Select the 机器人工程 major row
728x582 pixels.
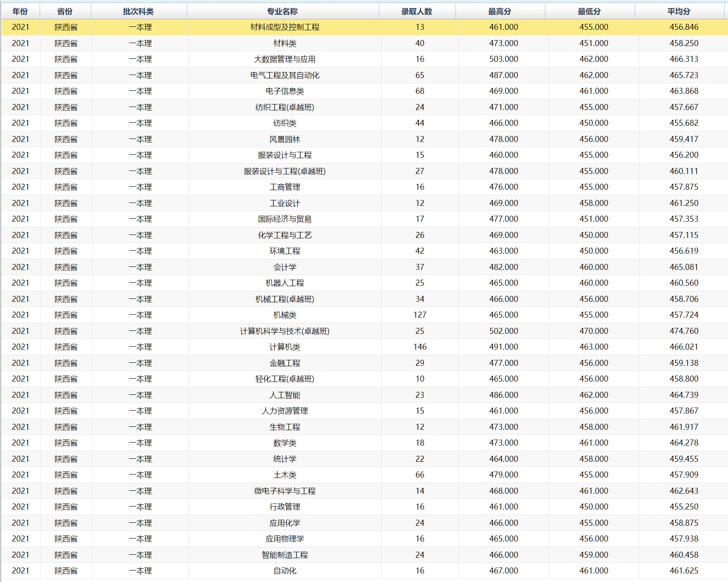[x=284, y=283]
